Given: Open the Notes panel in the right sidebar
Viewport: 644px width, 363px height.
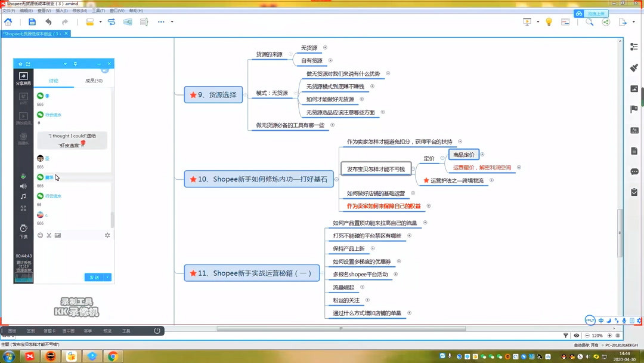Looking at the screenshot, I should (x=634, y=151).
